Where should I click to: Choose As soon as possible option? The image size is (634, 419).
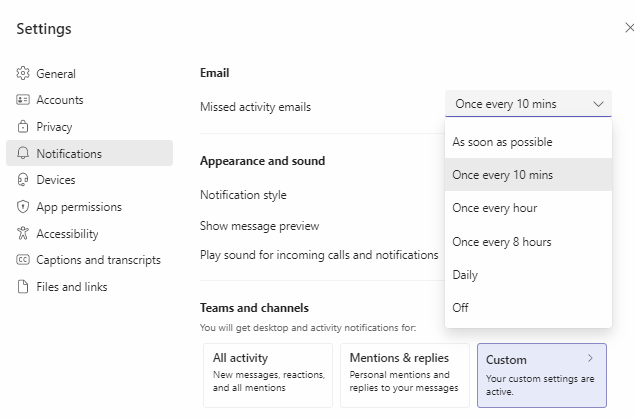point(528,142)
